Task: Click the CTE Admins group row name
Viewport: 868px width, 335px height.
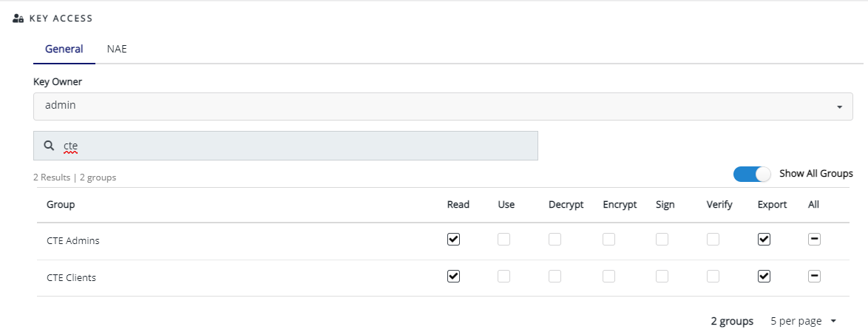Action: 72,240
